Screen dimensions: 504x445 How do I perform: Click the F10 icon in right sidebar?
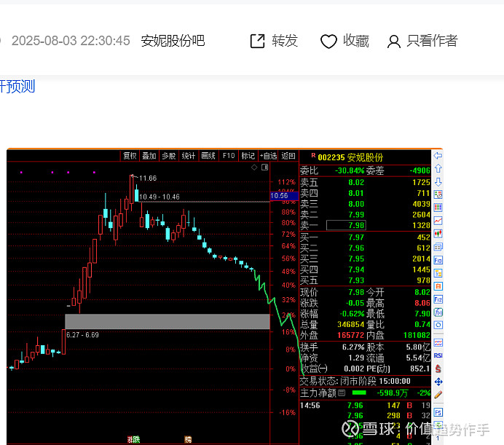click(x=438, y=260)
